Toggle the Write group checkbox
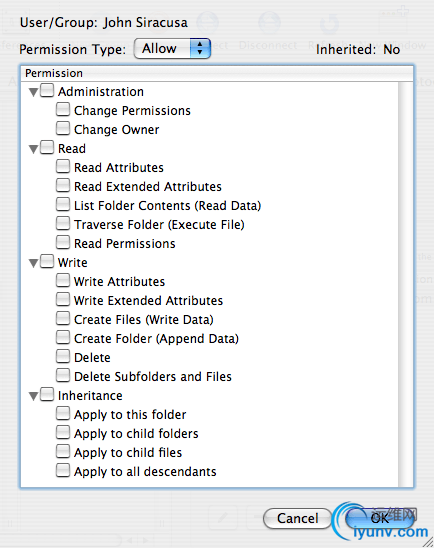The width and height of the screenshot is (434, 548). pyautogui.click(x=47, y=261)
